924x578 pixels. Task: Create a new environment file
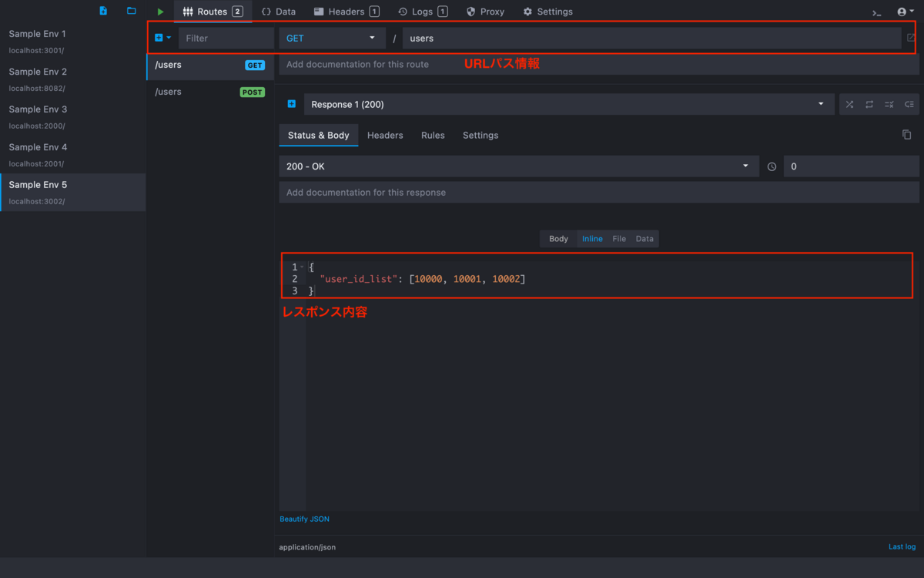[103, 11]
